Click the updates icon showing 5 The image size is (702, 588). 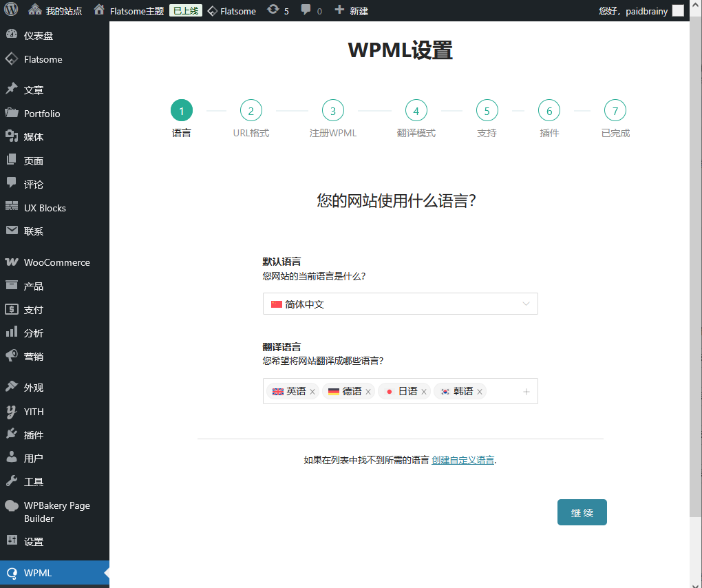pyautogui.click(x=278, y=11)
